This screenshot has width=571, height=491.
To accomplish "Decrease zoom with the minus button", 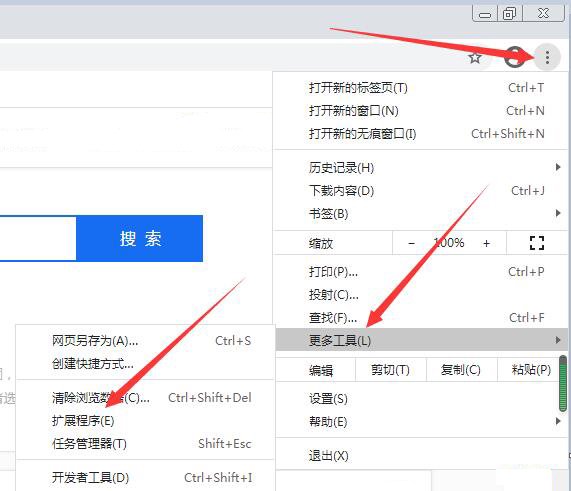I will click(x=411, y=243).
